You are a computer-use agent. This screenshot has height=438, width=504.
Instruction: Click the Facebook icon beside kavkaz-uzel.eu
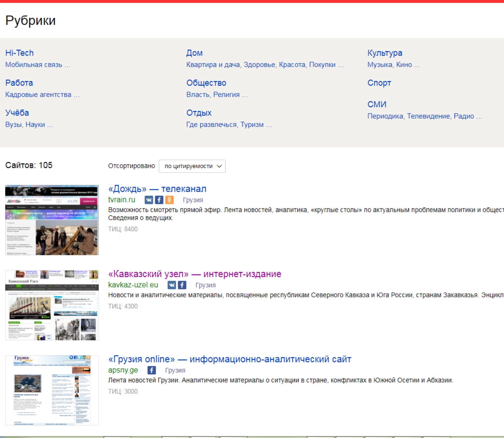click(x=182, y=285)
